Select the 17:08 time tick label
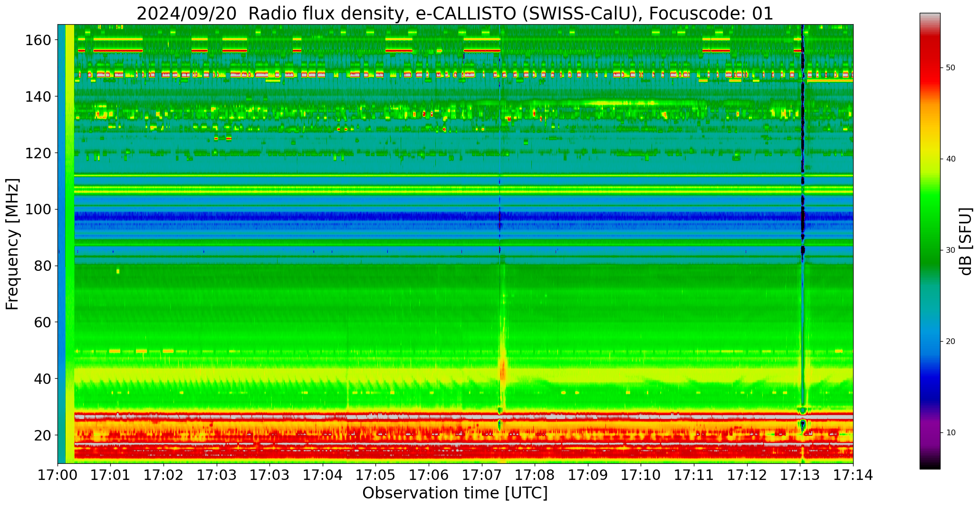The width and height of the screenshot is (980, 507). tap(535, 476)
